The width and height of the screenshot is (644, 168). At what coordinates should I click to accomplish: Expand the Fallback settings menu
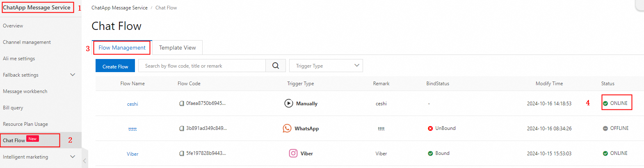[73, 75]
